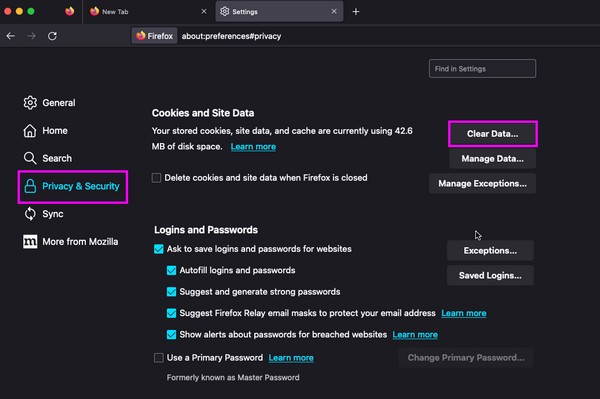Open the Home settings section label
The height and width of the screenshot is (399, 600).
click(55, 130)
